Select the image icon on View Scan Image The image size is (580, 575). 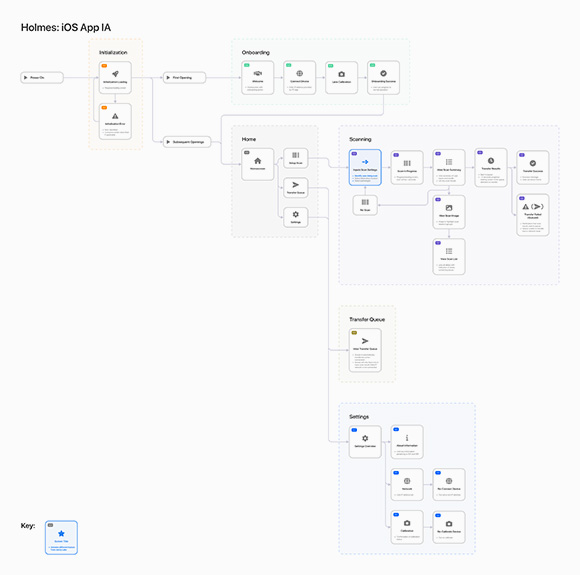point(449,208)
